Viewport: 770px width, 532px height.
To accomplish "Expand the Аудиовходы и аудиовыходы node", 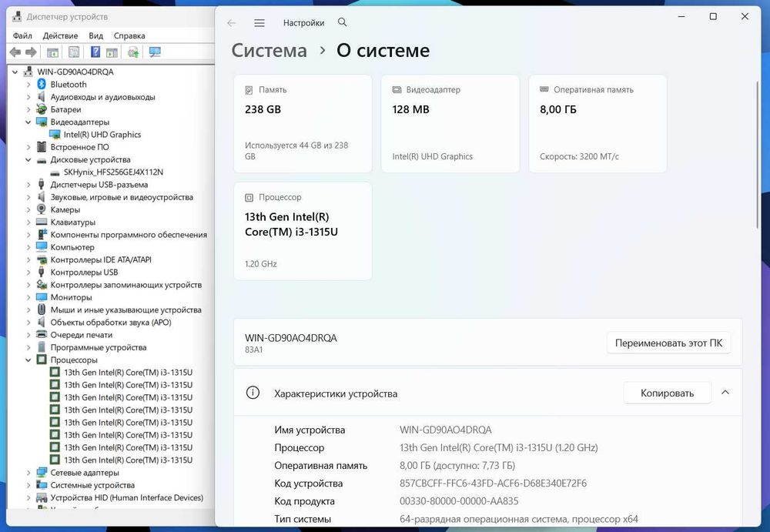I will [x=28, y=97].
